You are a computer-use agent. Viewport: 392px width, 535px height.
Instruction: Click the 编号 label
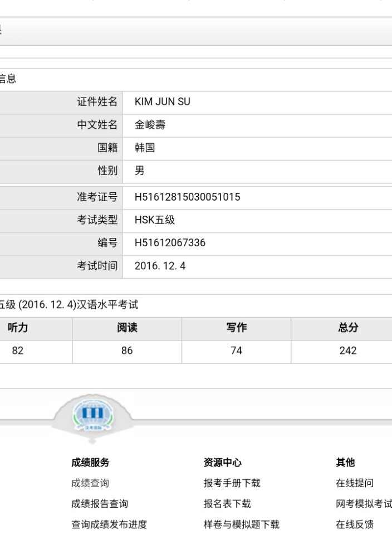coord(107,242)
